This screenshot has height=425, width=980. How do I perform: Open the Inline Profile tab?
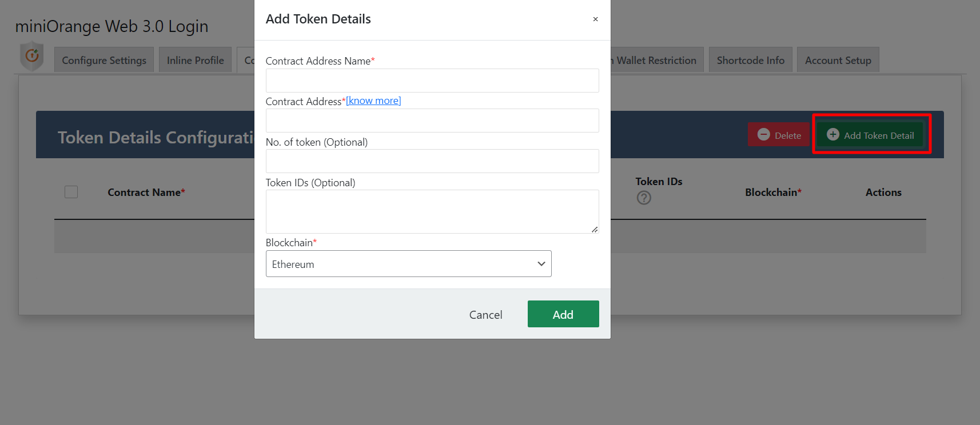[195, 60]
